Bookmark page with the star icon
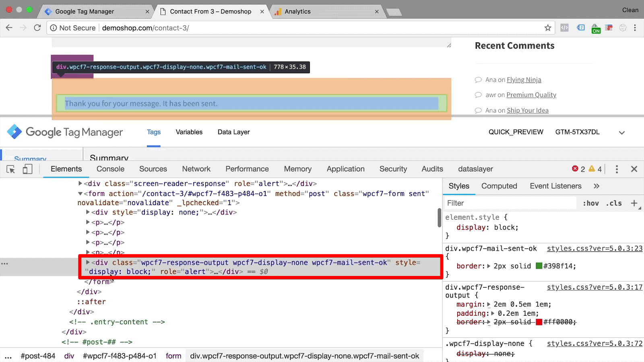The image size is (644, 362). (x=547, y=28)
